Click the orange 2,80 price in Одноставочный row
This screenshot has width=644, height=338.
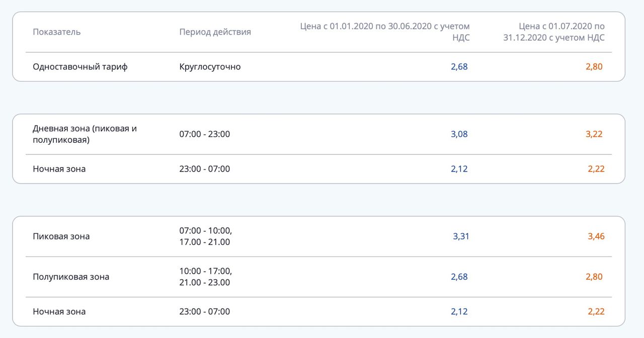pos(594,66)
